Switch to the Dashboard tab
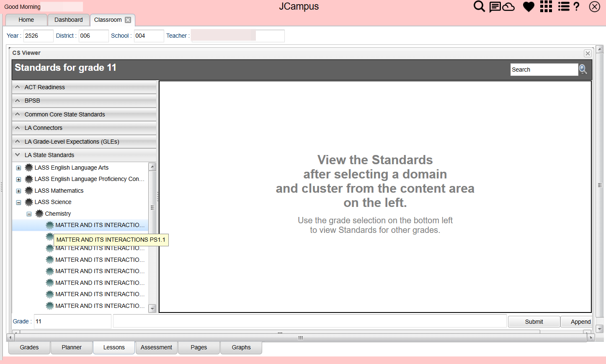606x364 pixels. coord(69,20)
